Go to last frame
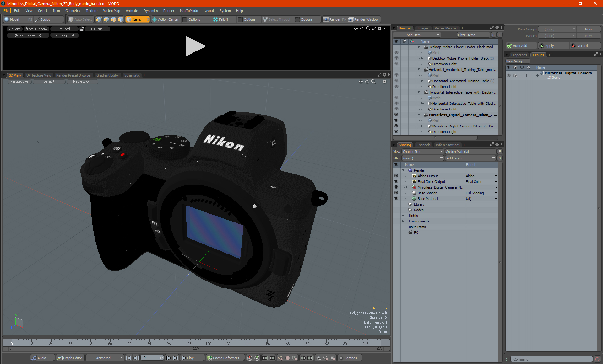The height and width of the screenshot is (364, 603). pyautogui.click(x=176, y=358)
